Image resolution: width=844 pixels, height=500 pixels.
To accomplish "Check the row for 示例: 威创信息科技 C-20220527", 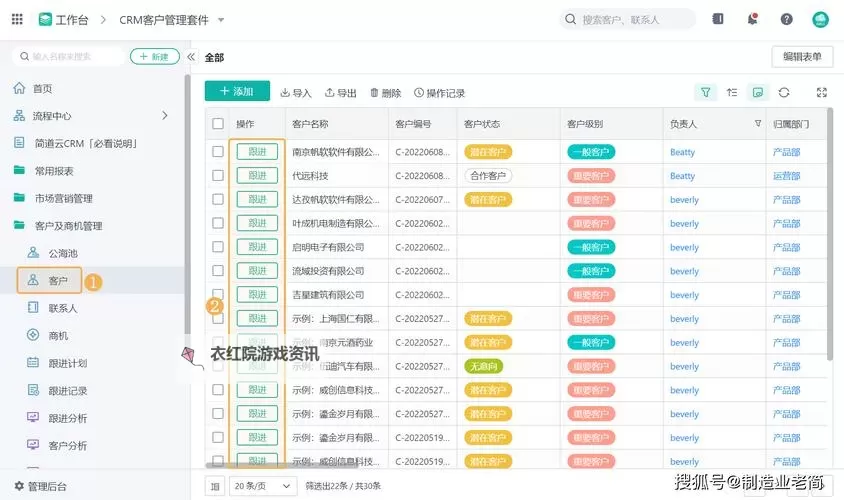I will click(x=218, y=389).
